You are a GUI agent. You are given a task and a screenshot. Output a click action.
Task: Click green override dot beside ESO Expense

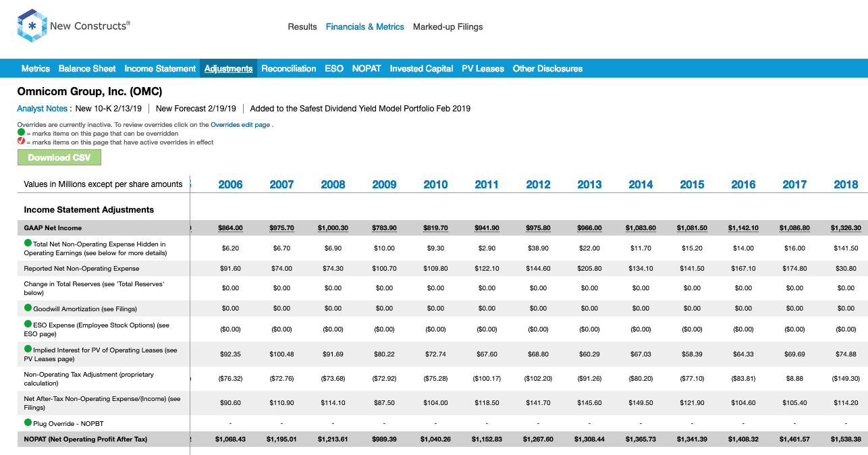28,325
